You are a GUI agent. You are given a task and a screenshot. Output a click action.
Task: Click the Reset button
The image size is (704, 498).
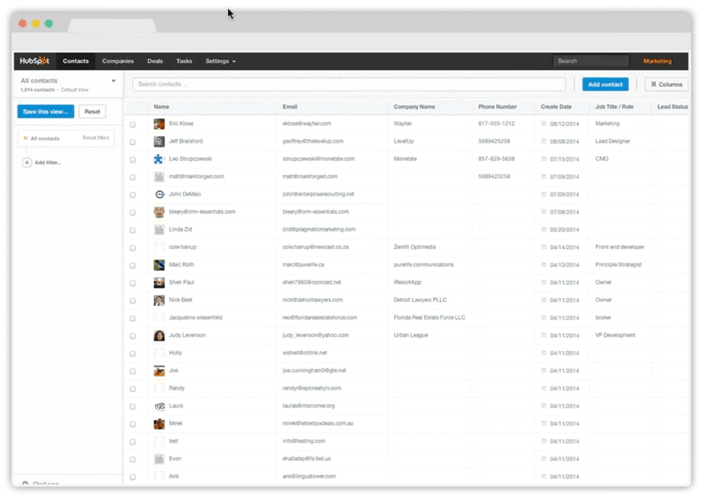click(92, 112)
